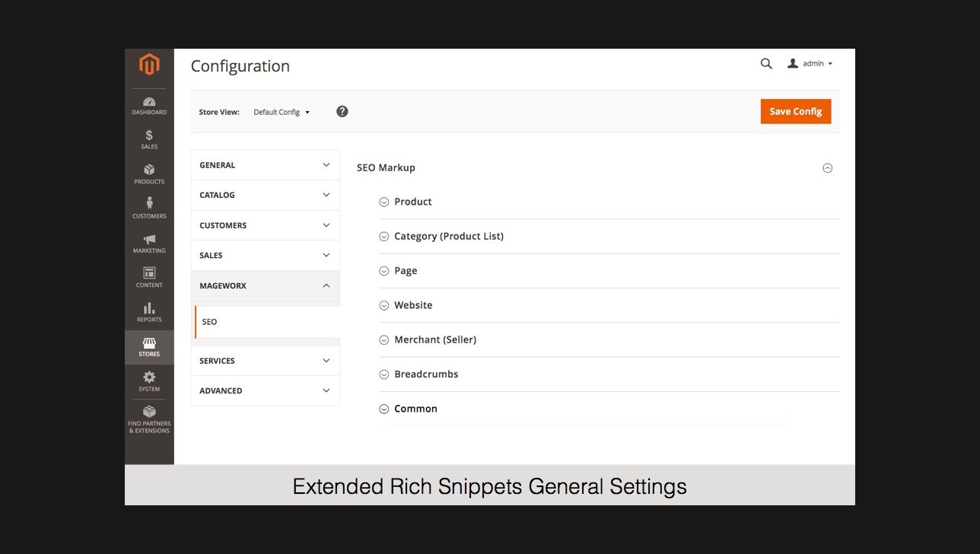Click the Store View help icon
This screenshot has width=980, height=554.
click(342, 111)
